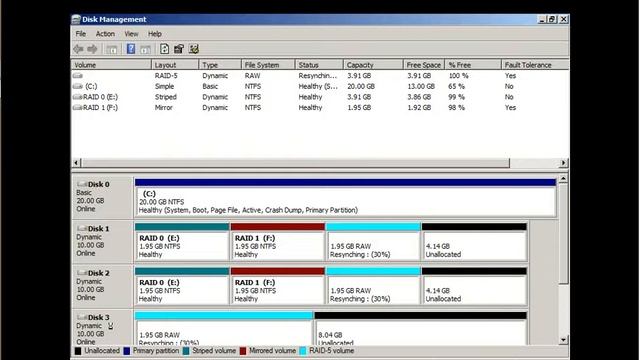Click the 'Mirror' layout cell
Image resolution: width=640 pixels, height=360 pixels.
click(x=164, y=108)
